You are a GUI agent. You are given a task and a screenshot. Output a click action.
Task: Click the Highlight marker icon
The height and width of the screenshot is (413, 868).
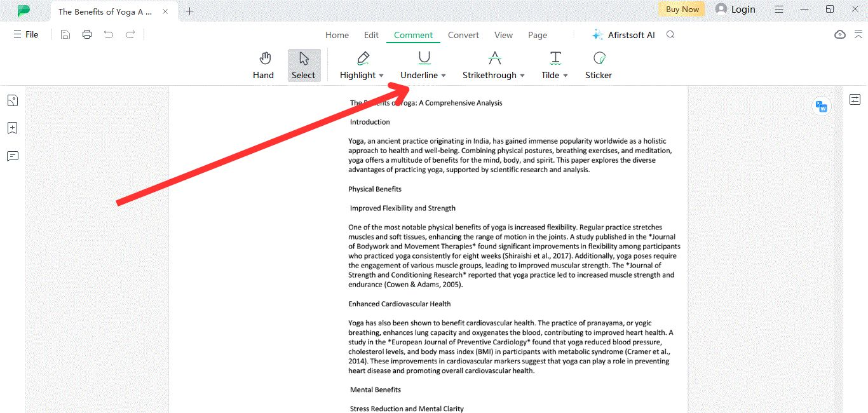pos(363,58)
